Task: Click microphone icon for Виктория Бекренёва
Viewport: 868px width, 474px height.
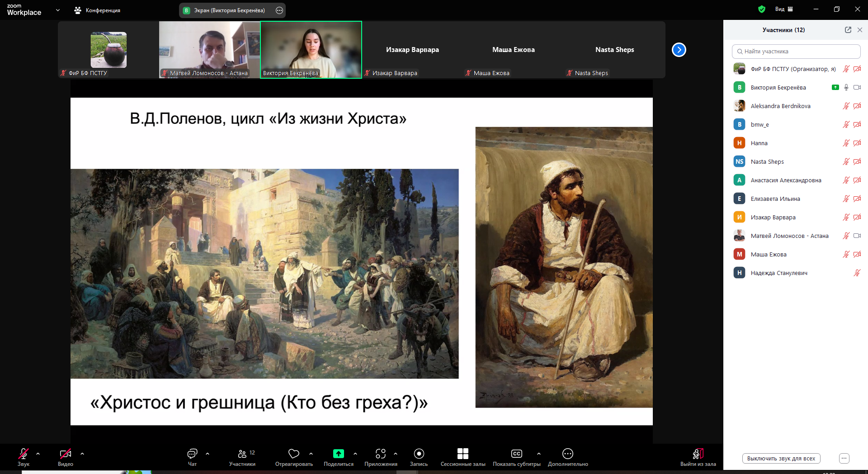Action: point(846,87)
